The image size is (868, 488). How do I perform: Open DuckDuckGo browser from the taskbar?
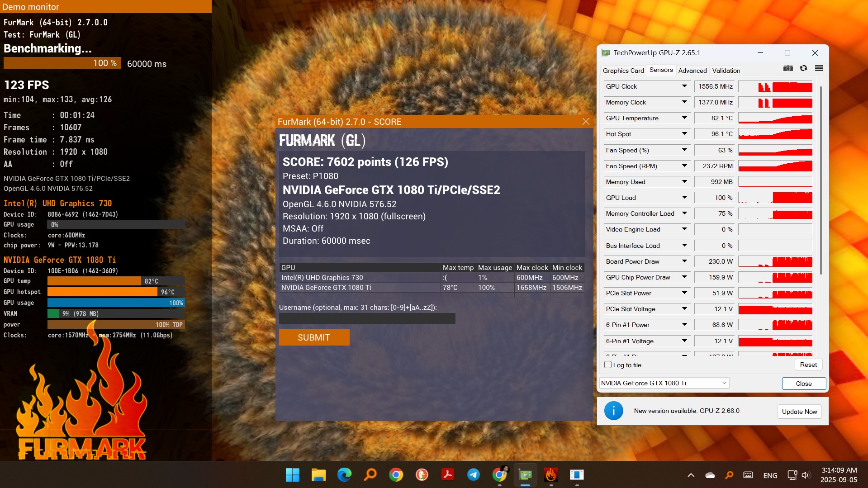[x=422, y=475]
